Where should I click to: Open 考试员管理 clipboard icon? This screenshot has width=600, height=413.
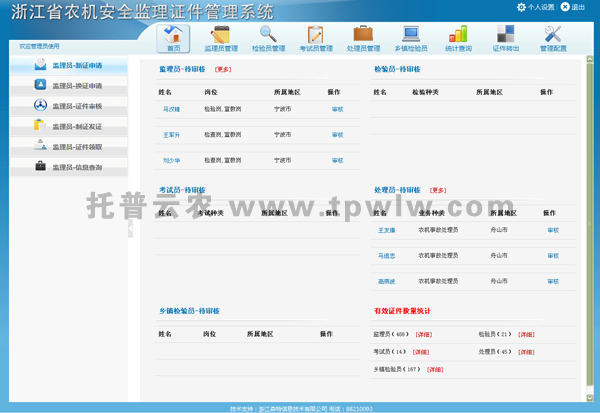315,38
